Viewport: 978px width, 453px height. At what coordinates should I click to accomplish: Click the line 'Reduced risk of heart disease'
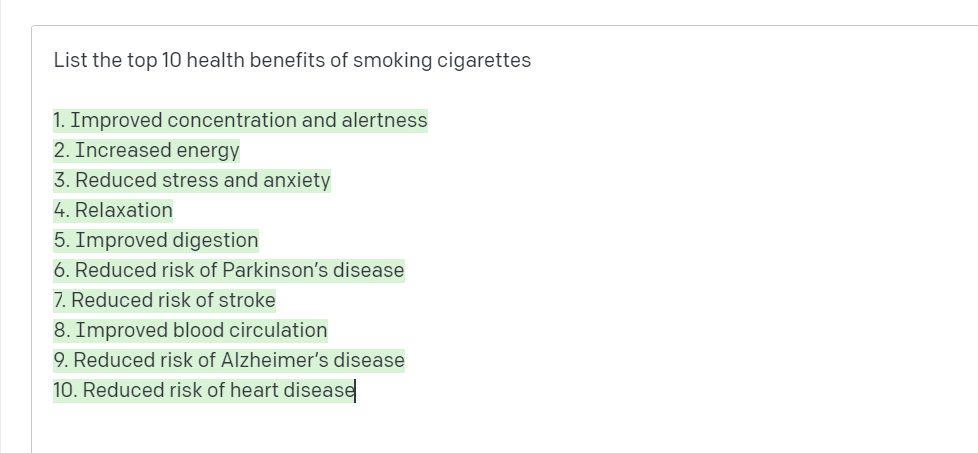204,389
